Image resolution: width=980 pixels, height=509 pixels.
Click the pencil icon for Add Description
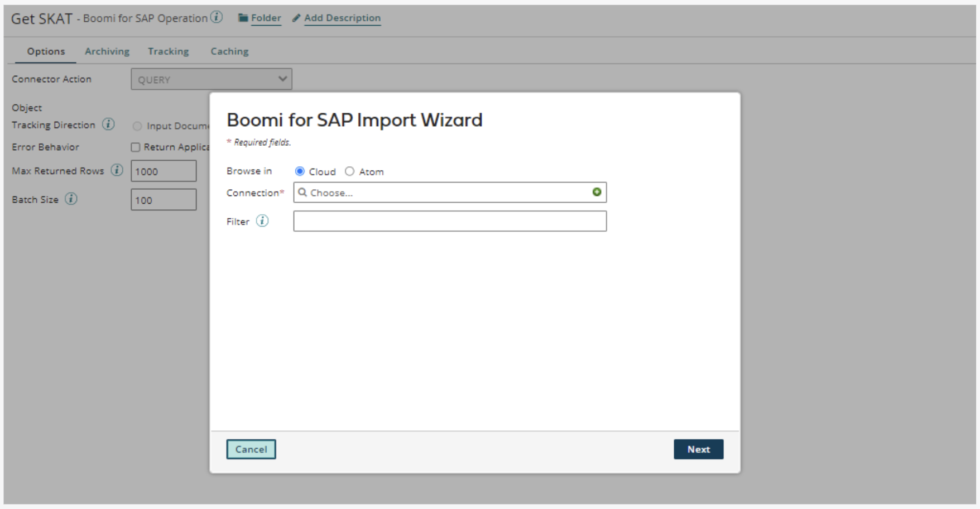tap(296, 18)
